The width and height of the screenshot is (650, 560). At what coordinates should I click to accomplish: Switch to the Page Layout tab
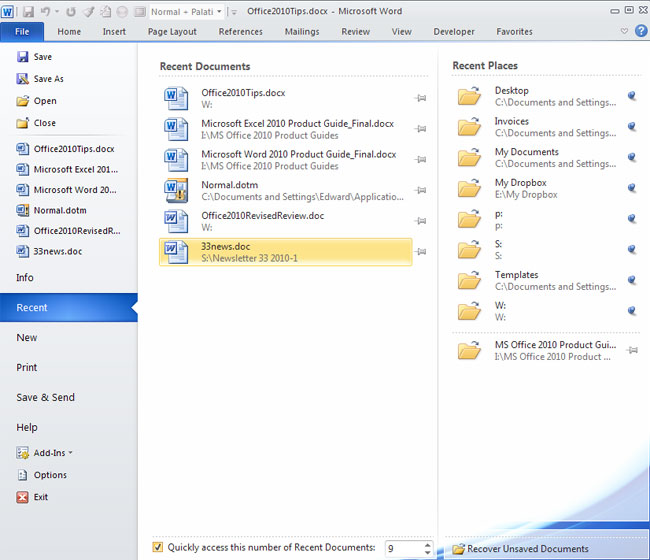tap(172, 31)
